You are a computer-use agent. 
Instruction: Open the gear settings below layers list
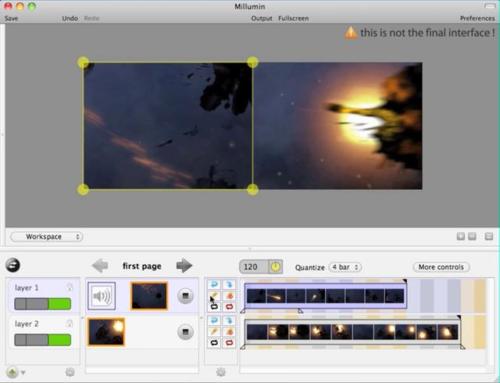[x=70, y=372]
